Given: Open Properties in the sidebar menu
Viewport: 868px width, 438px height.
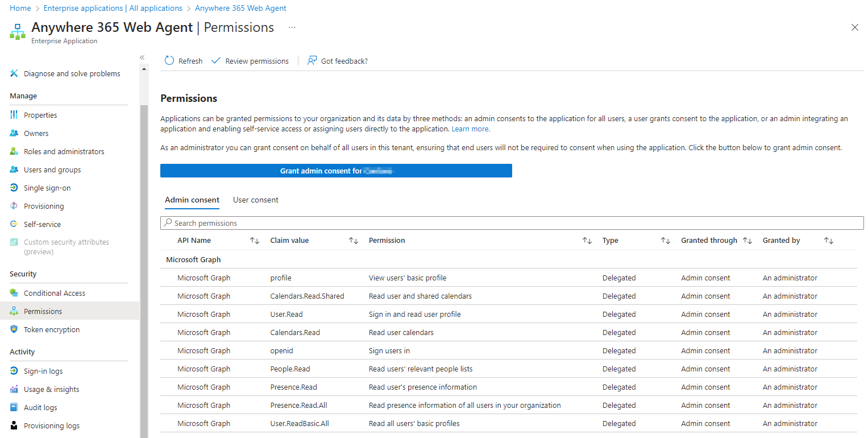Looking at the screenshot, I should coord(40,115).
